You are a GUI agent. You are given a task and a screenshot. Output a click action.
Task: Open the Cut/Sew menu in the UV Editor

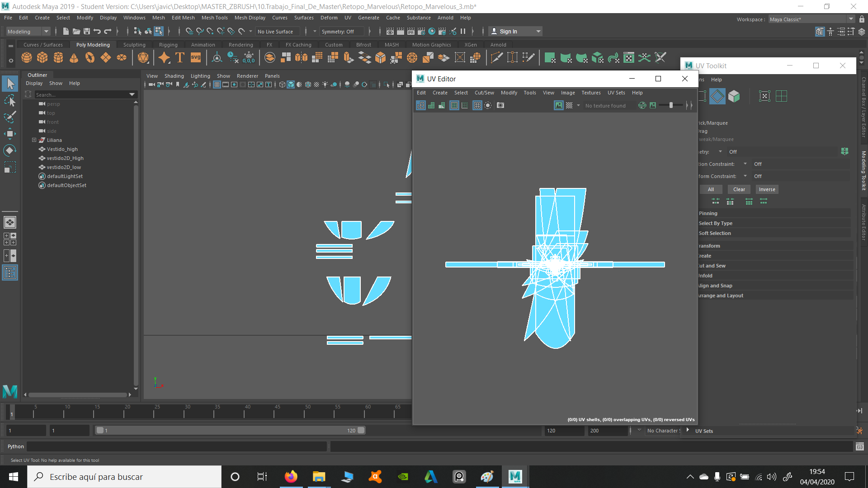(484, 93)
